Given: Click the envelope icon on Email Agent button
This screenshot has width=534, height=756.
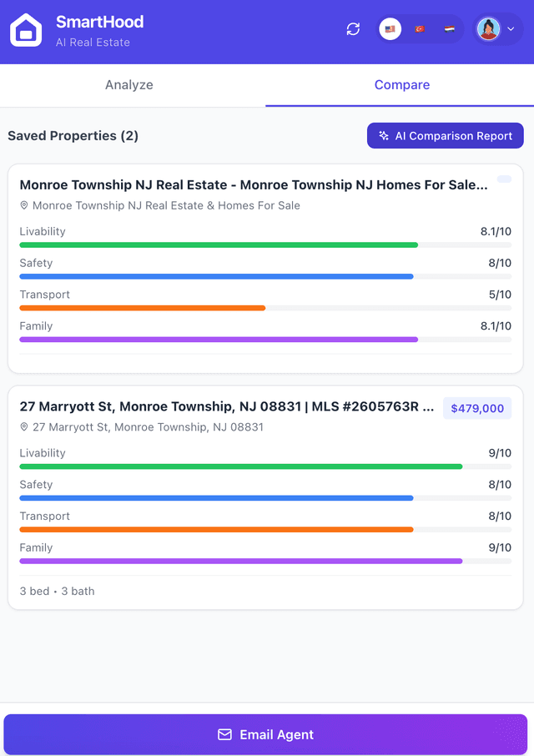Looking at the screenshot, I should (225, 734).
